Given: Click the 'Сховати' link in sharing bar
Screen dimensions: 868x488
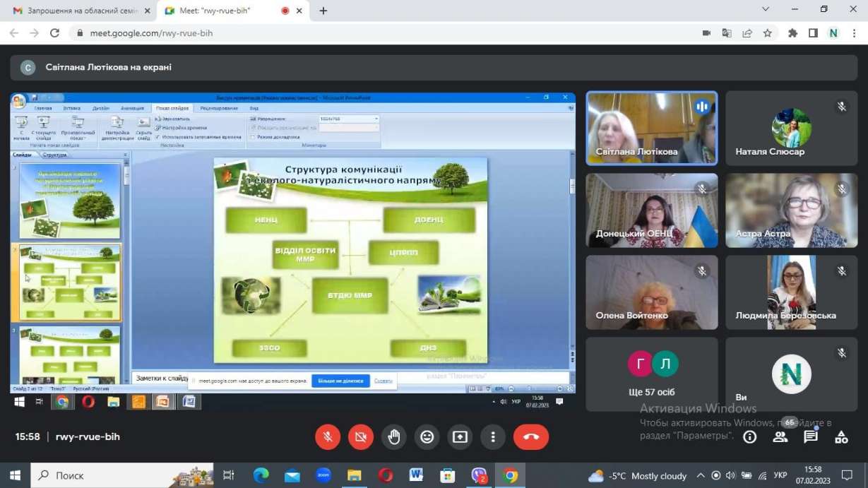Looking at the screenshot, I should pos(384,381).
